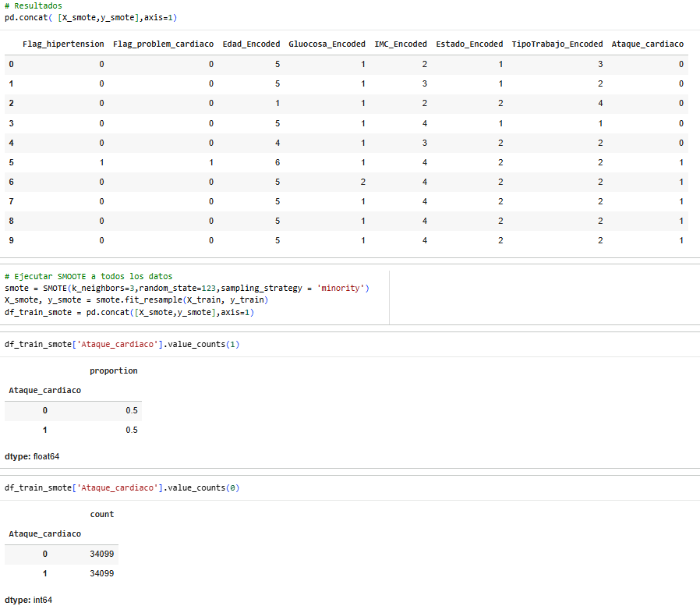Select the 'count' column header
The height and width of the screenshot is (606, 700).
(x=102, y=514)
